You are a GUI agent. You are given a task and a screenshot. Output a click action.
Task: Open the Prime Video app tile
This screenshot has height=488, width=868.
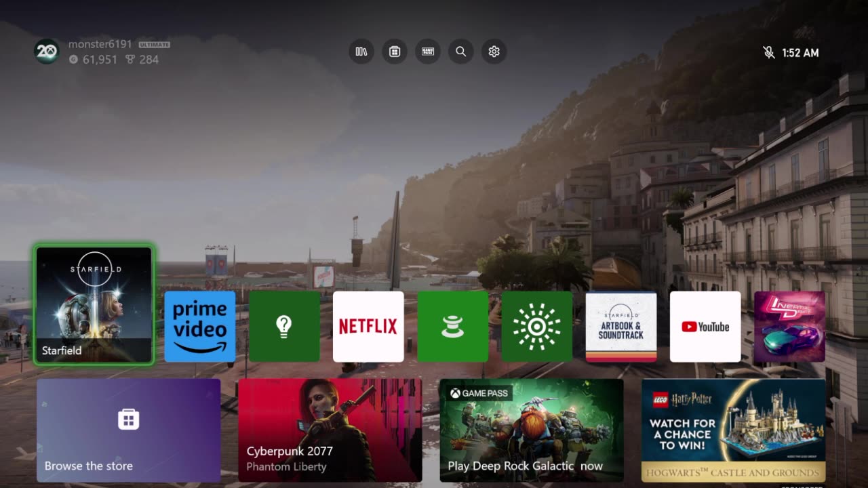[x=200, y=327]
